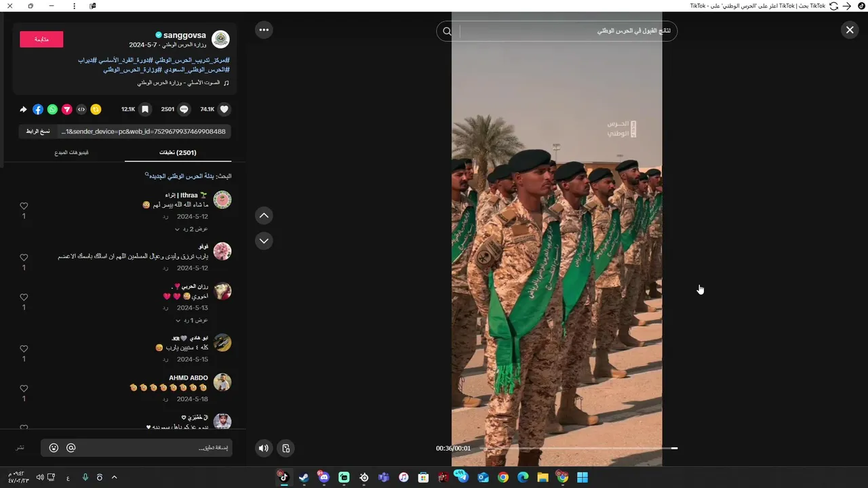Open Telegram from the taskbar

(463, 477)
